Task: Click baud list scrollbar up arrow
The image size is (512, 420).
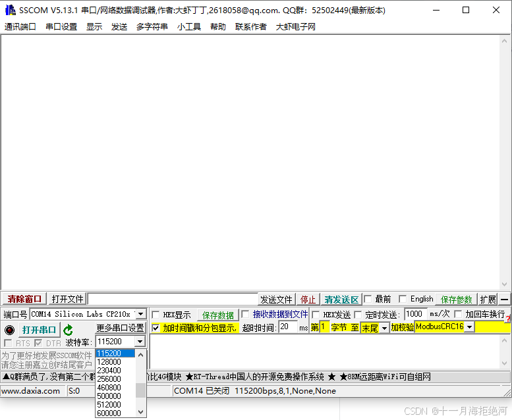Action: [x=141, y=355]
